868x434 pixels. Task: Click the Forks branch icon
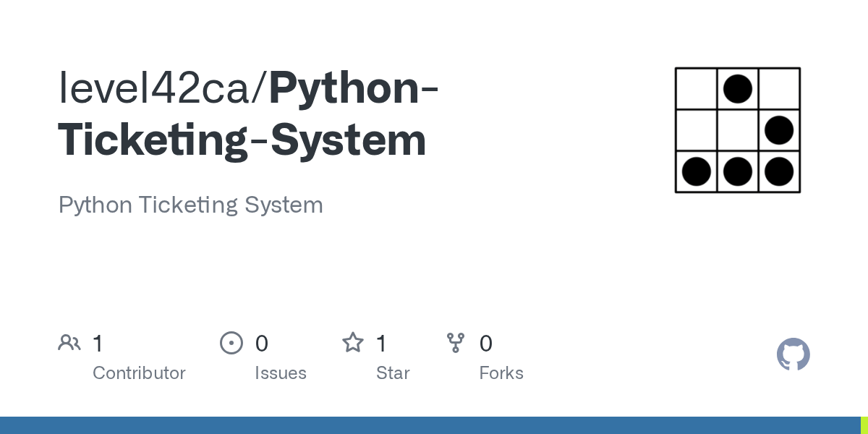(x=456, y=343)
